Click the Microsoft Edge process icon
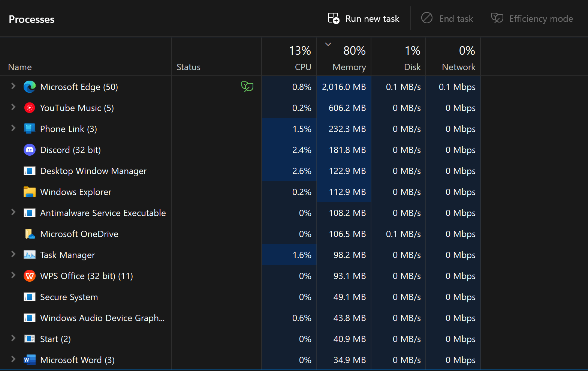 click(30, 87)
